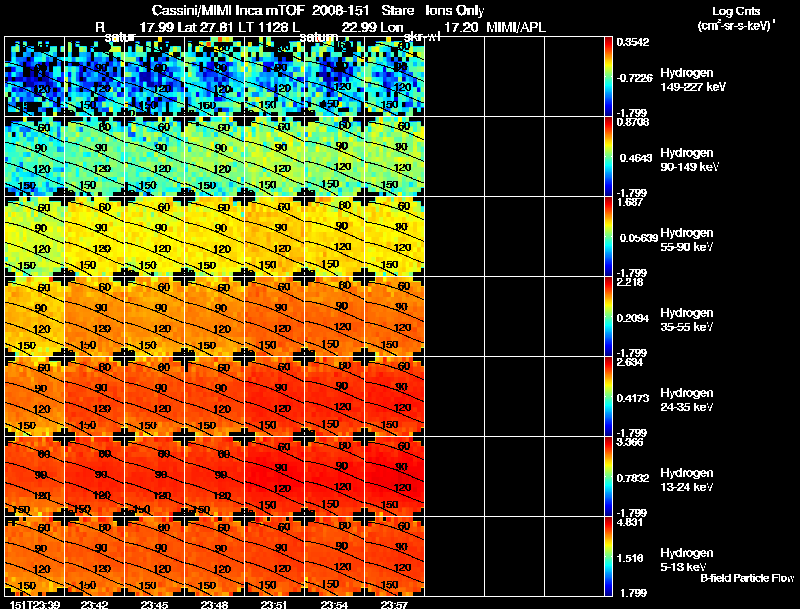Select the 90-149 keV image panel at 23:45

click(155, 157)
